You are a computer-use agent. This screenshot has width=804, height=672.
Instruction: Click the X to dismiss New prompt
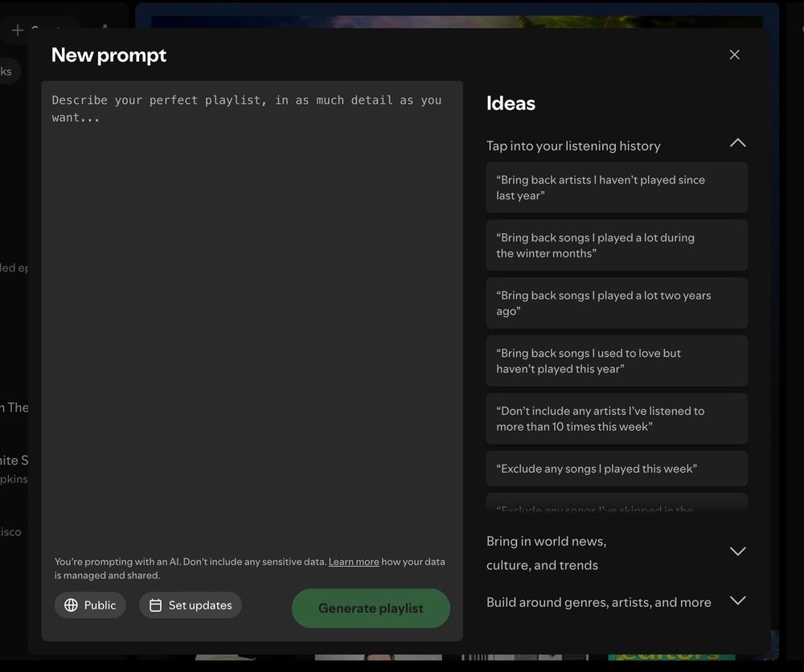pyautogui.click(x=734, y=55)
